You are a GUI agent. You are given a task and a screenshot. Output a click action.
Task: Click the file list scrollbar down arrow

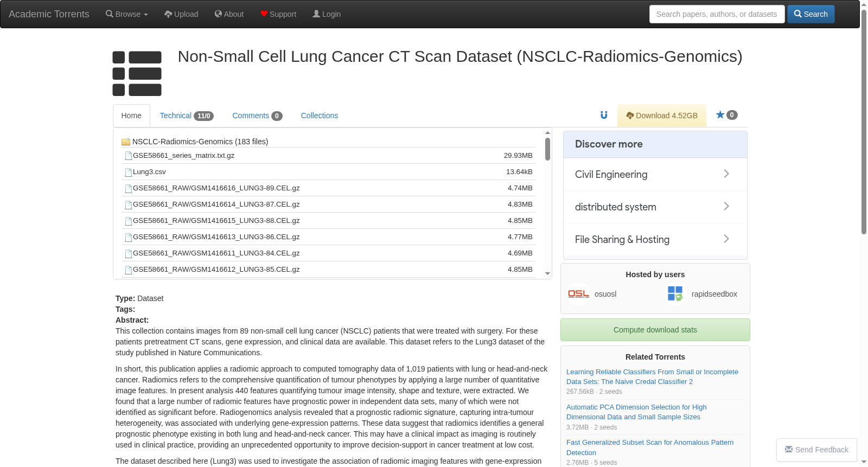click(x=547, y=274)
